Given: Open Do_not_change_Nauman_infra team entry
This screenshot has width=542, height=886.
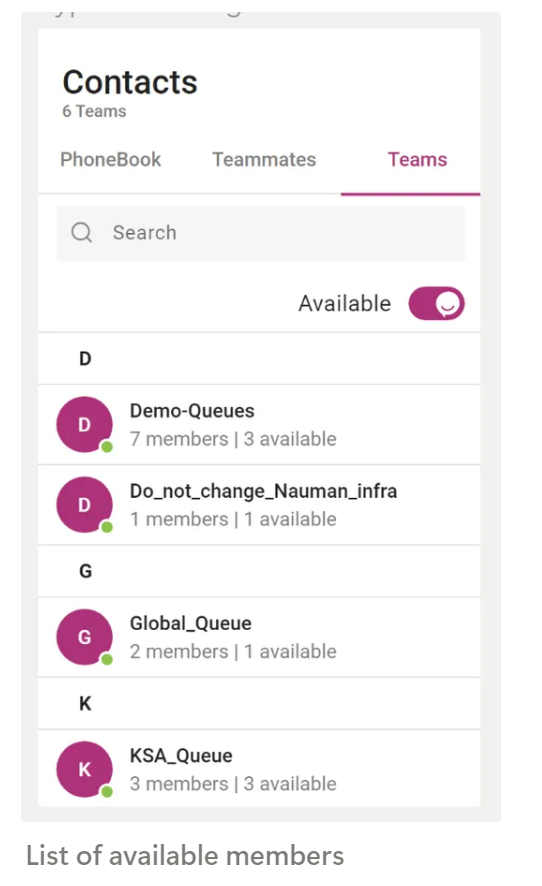Looking at the screenshot, I should (259, 505).
